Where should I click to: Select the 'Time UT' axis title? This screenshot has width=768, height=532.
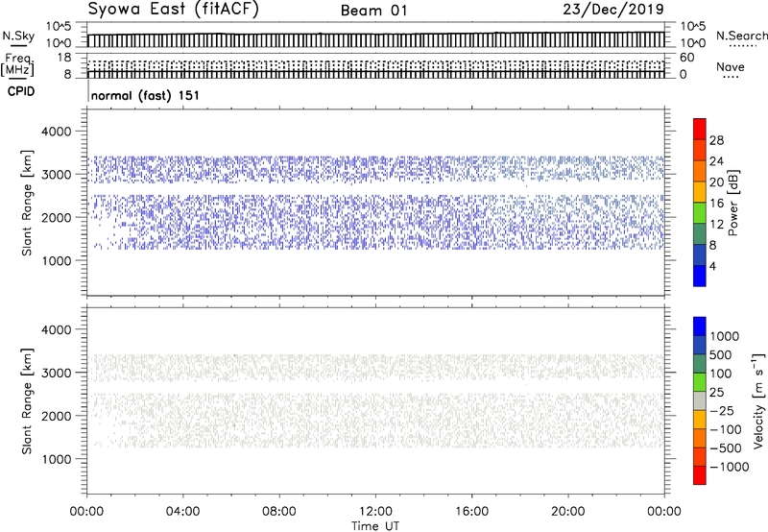pyautogui.click(x=375, y=526)
